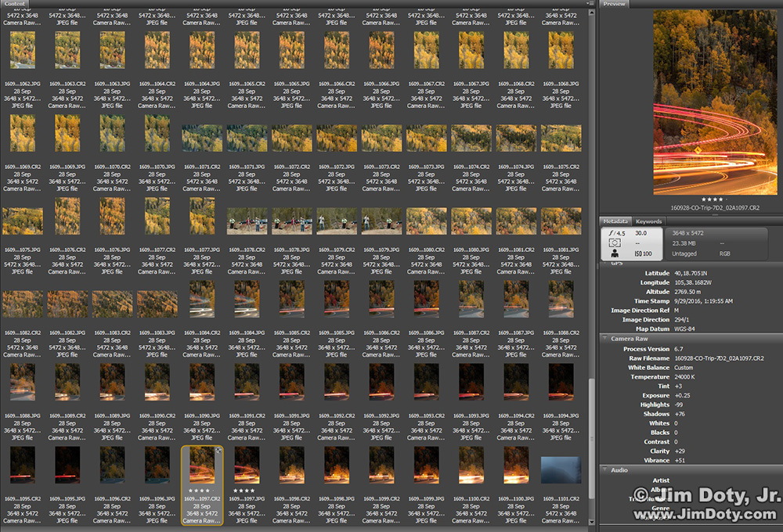This screenshot has height=532, width=783.
Task: Select thumbnail 1609...1069.CR2
Action: coord(23,133)
